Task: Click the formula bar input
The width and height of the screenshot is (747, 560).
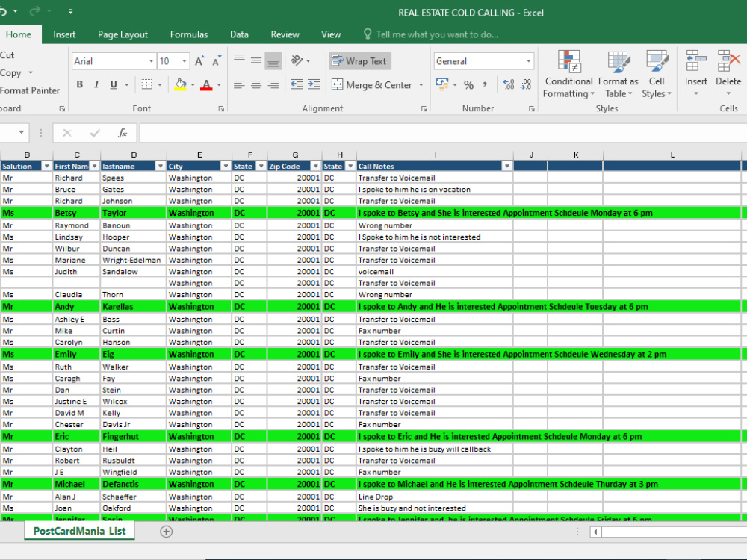Action: point(443,133)
